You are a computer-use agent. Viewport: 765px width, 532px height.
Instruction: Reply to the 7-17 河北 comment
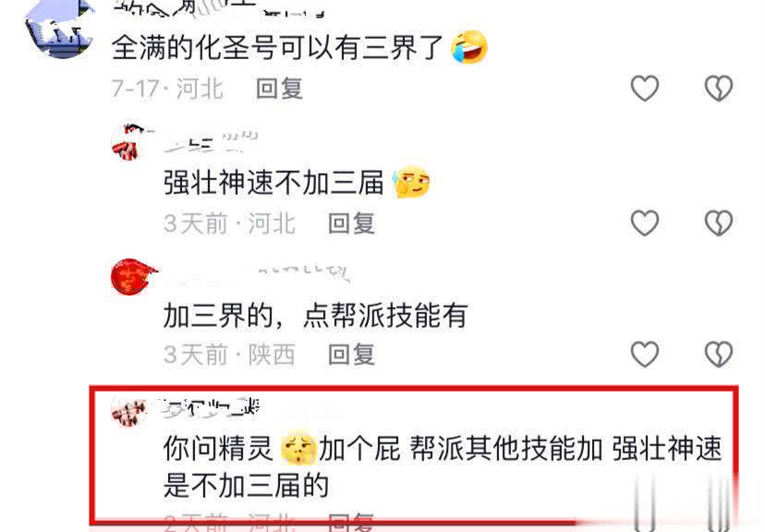pyautogui.click(x=280, y=89)
